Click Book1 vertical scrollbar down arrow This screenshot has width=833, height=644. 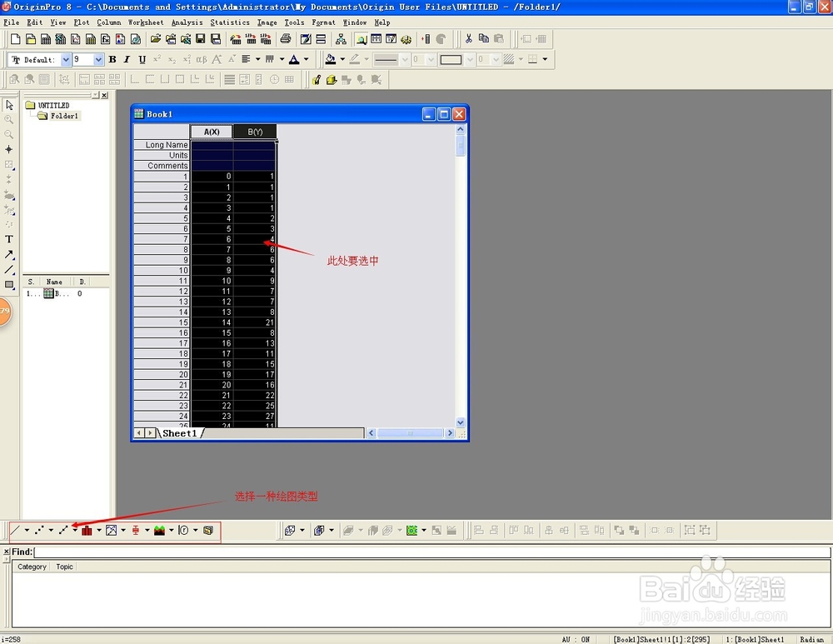pos(461,422)
